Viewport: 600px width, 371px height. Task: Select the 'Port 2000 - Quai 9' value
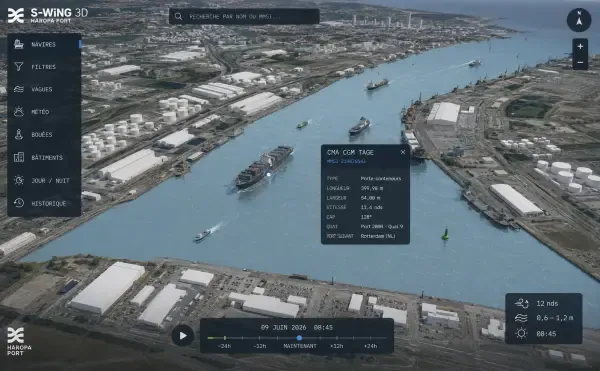[382, 226]
